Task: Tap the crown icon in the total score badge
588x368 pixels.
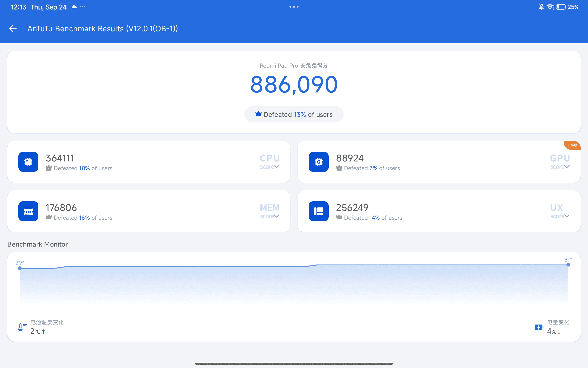Action: tap(258, 114)
